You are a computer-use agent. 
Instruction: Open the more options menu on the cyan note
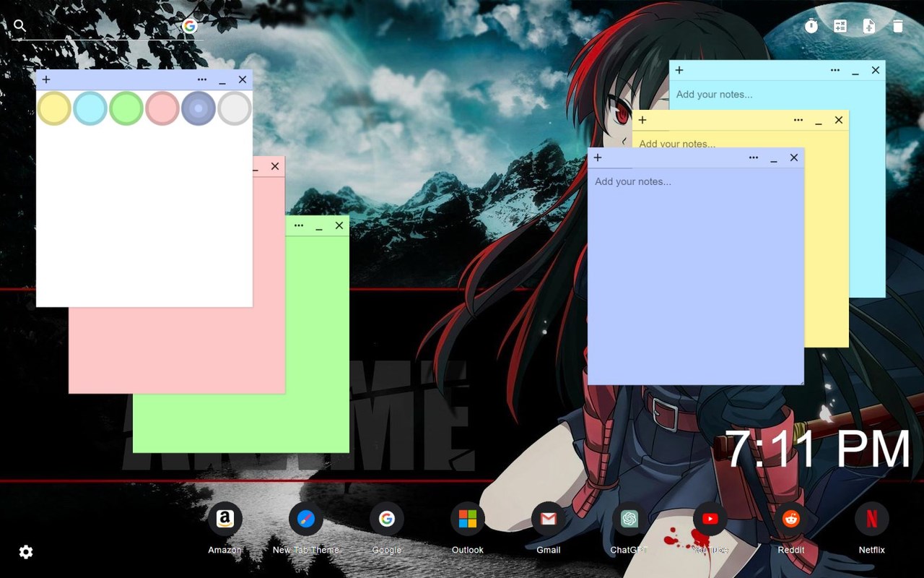tap(835, 70)
